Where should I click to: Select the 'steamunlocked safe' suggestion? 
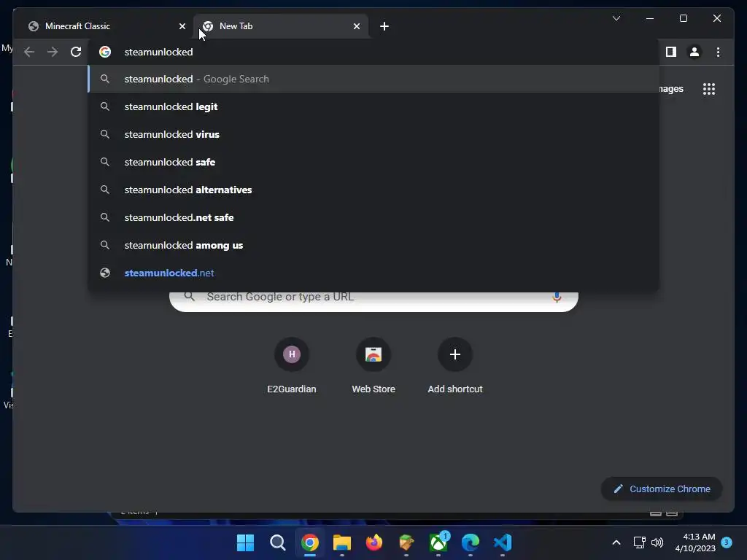point(373,162)
